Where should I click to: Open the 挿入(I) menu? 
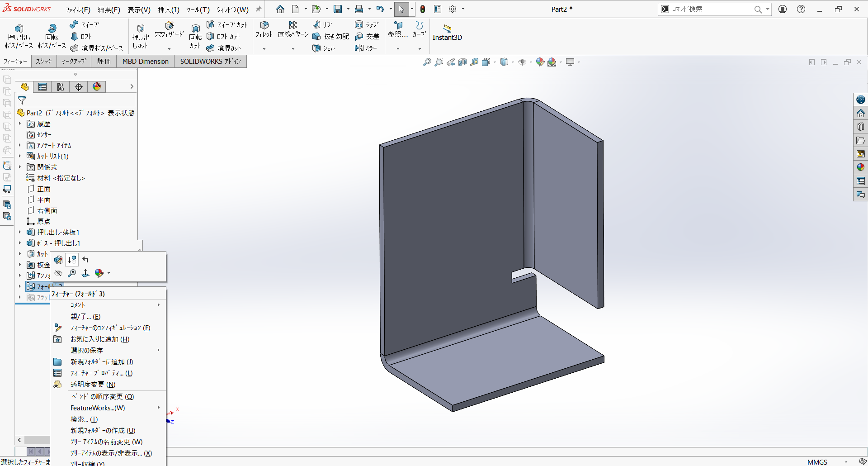[169, 10]
